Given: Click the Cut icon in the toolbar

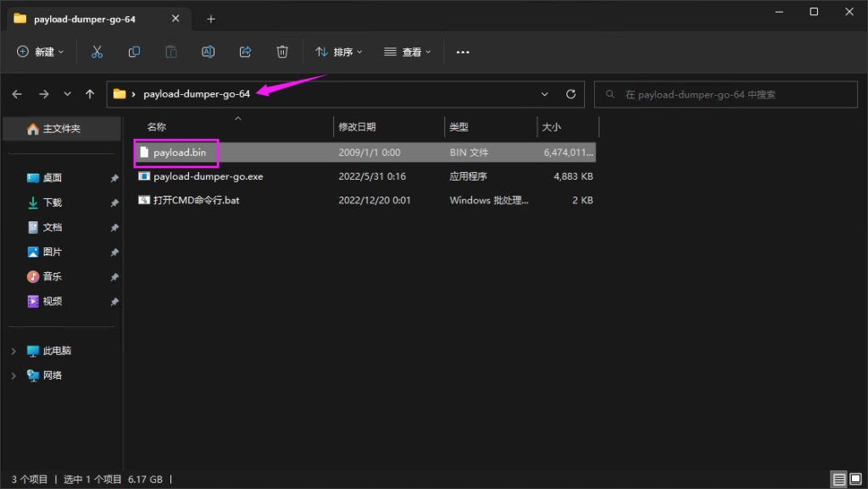Looking at the screenshot, I should pos(97,52).
